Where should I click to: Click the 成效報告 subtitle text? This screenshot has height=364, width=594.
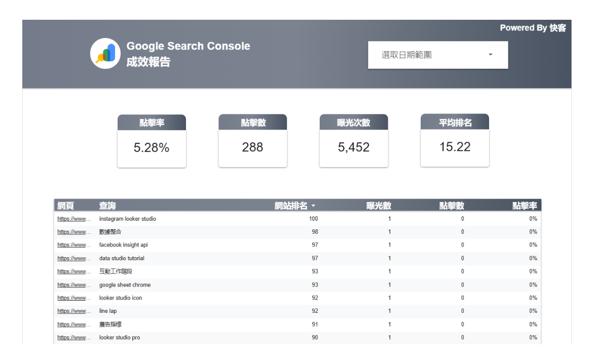148,62
